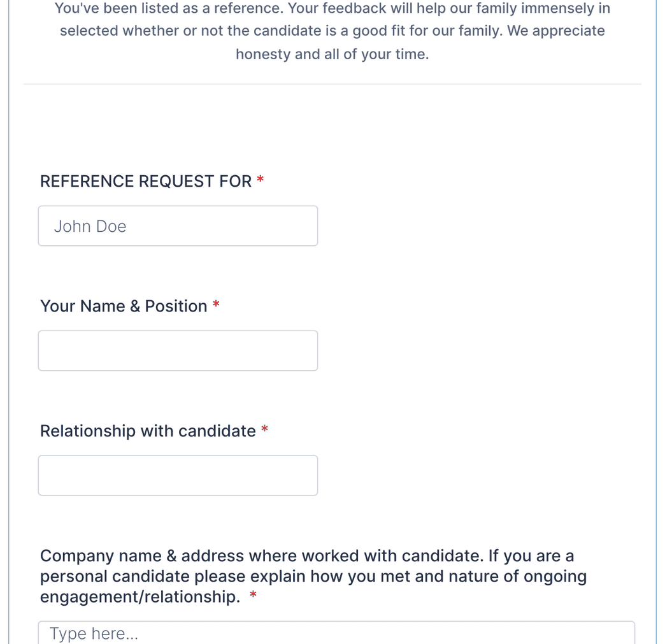The height and width of the screenshot is (644, 665).
Task: Focus the Relationship with candidate input field
Action: 178,475
